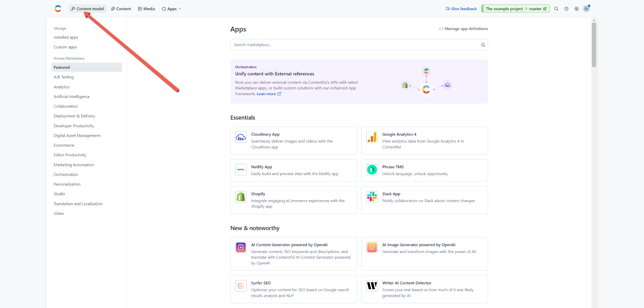Open the help question mark icon
Screen dimensions: 644x308
coord(566,9)
